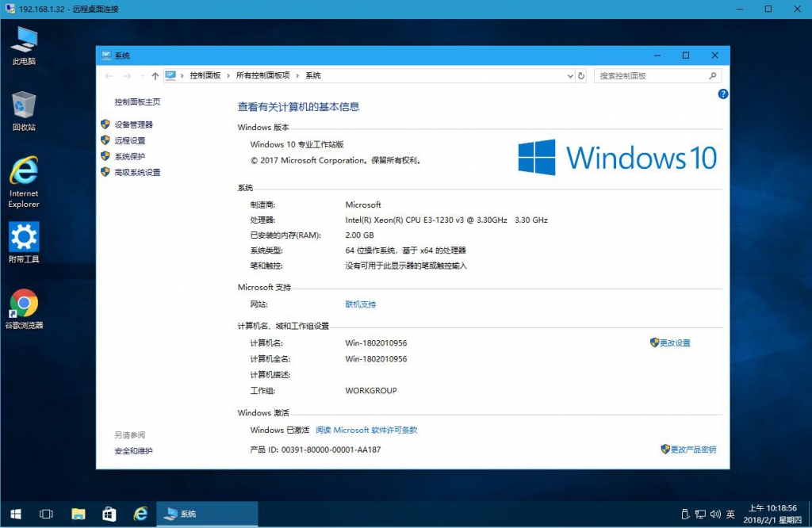Click 更改产品密钥
Viewport: 812px width, 528px height.
693,450
